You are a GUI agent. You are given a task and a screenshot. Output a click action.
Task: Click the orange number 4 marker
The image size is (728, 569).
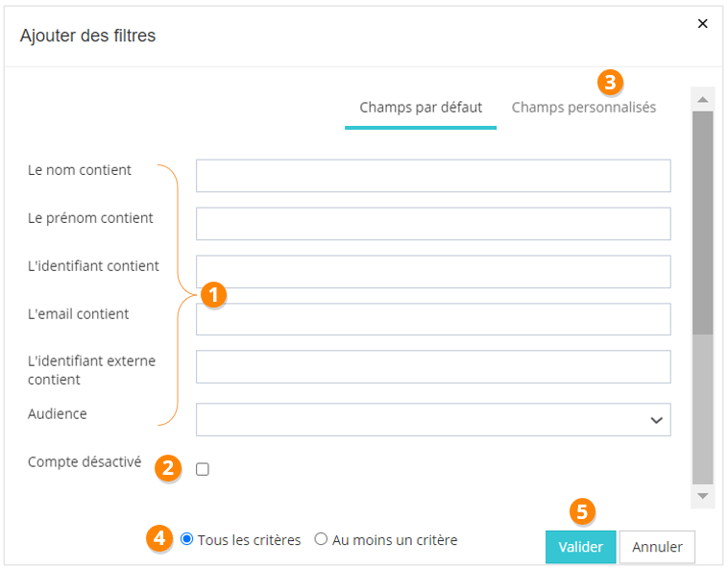coord(158,539)
